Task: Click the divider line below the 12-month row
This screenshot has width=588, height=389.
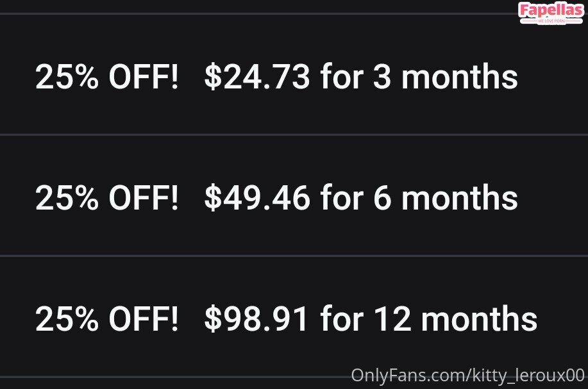Action: (x=173, y=376)
